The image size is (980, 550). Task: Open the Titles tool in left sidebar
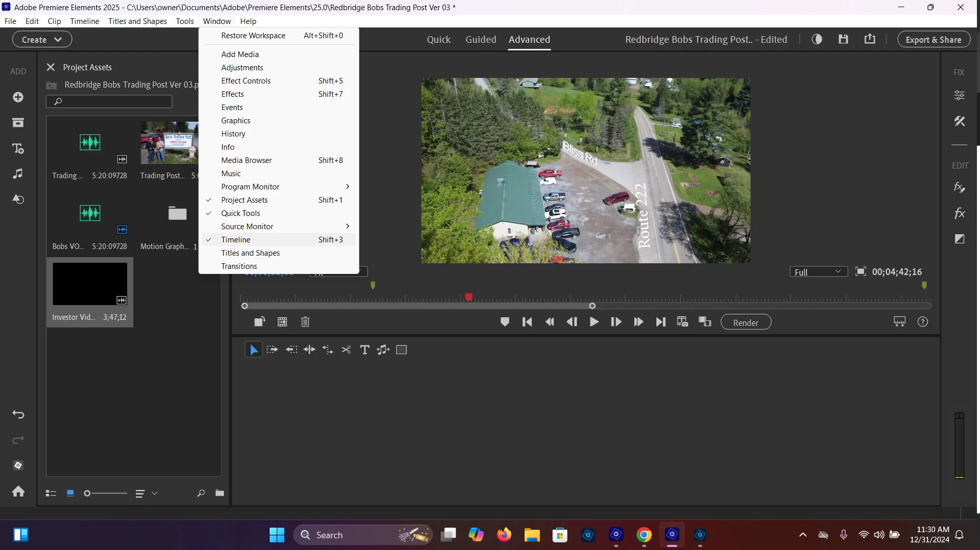(18, 148)
